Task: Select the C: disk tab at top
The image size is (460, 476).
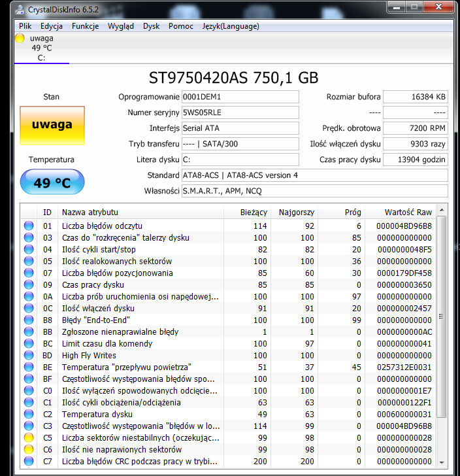Action: [42, 48]
